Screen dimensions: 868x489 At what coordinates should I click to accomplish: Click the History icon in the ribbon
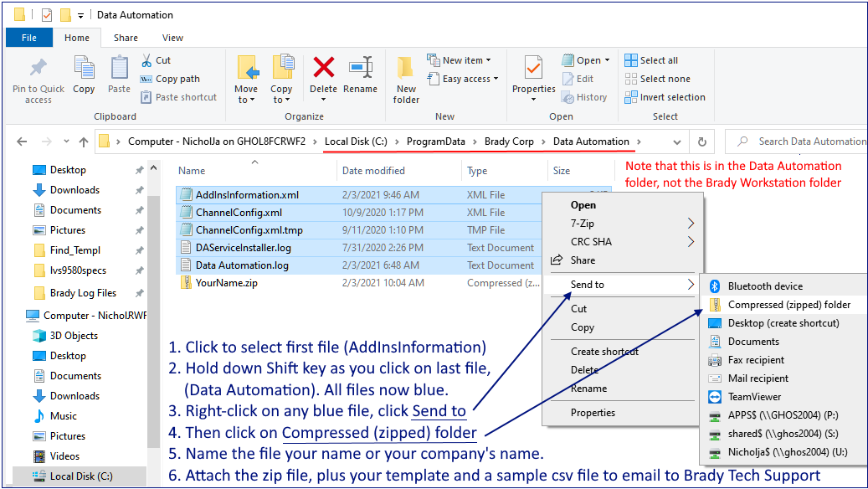568,97
